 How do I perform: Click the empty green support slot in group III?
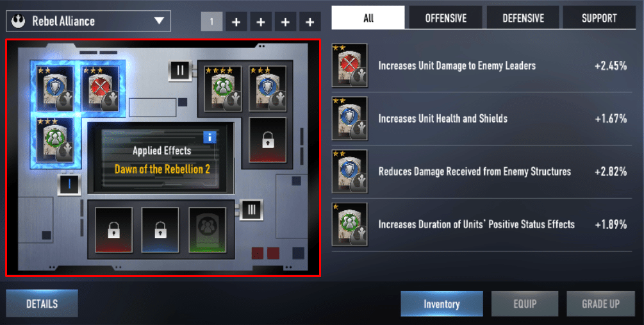[x=207, y=229]
